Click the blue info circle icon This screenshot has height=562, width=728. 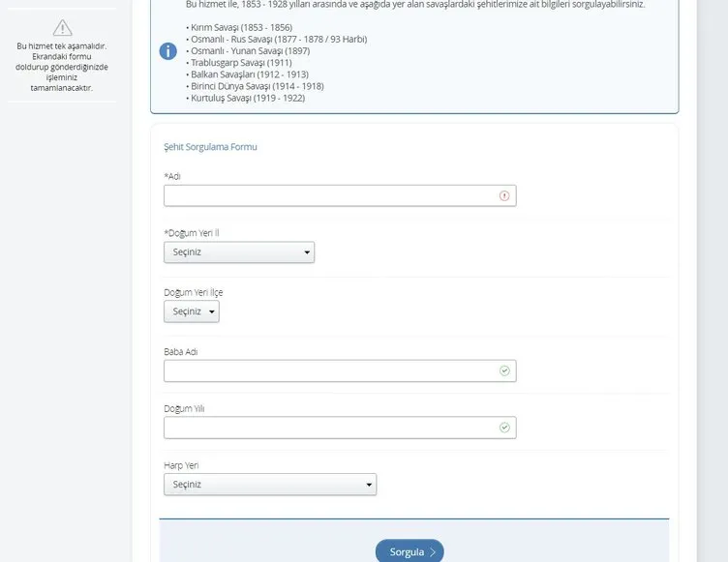[x=168, y=51]
